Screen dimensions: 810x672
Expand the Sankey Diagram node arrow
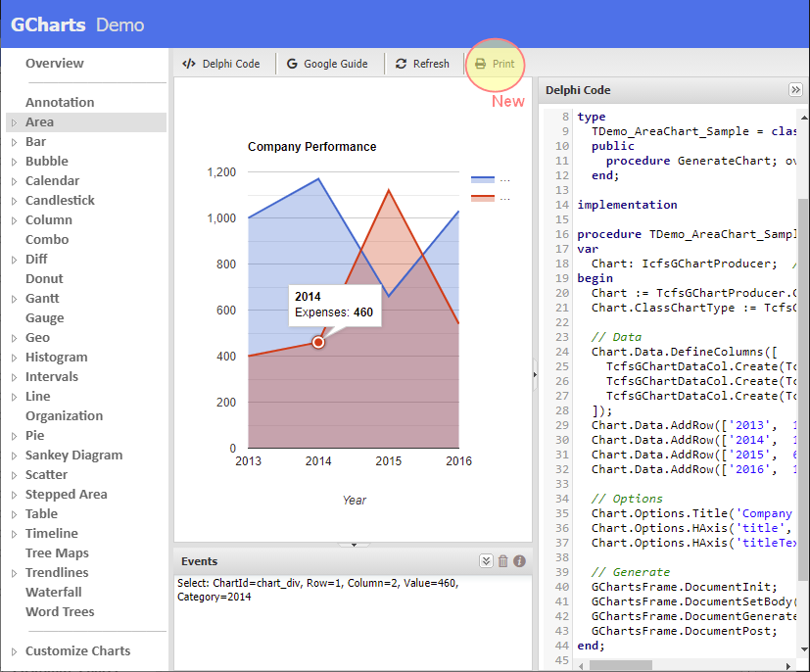point(14,456)
